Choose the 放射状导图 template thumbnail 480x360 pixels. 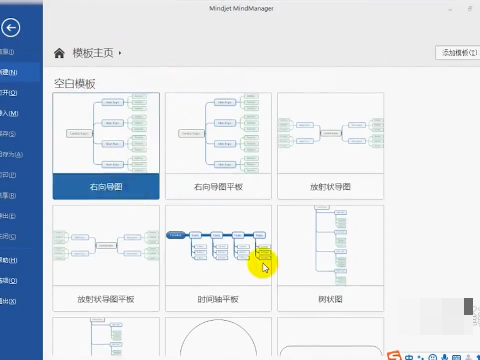pos(330,146)
